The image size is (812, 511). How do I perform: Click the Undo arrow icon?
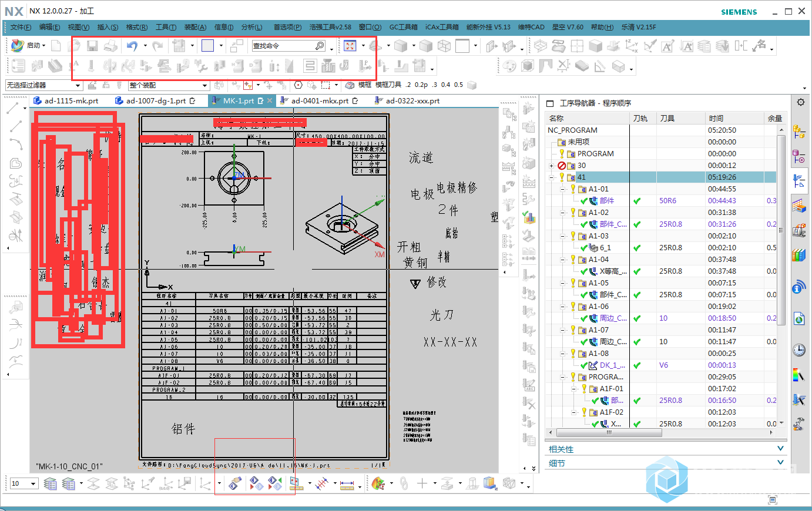pyautogui.click(x=132, y=46)
